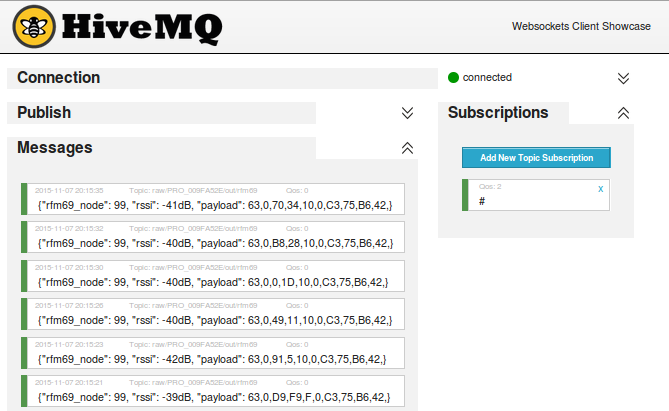Collapse the Messages panel chevron

(x=407, y=148)
